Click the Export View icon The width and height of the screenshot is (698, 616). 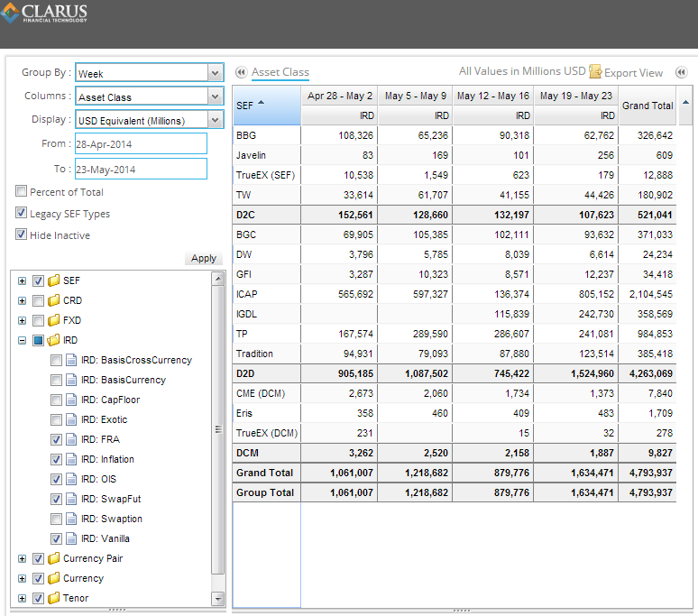pos(595,71)
